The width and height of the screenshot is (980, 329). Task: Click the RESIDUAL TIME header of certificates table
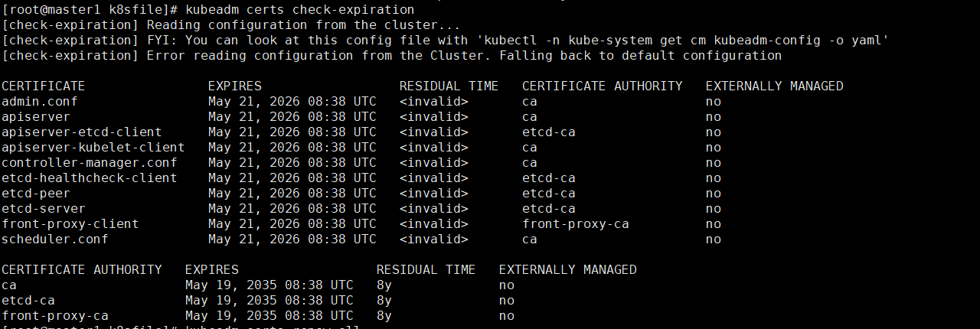449,86
